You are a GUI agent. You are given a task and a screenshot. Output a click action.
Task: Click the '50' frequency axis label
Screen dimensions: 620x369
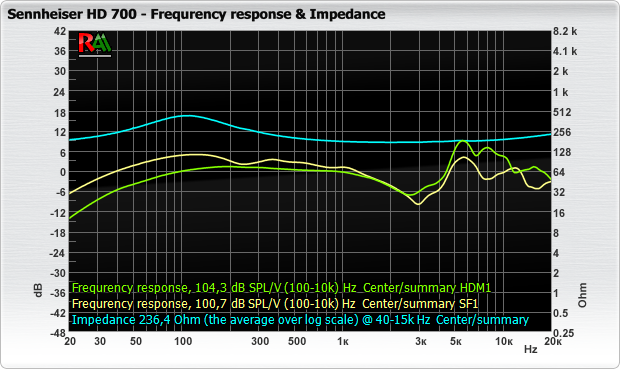(x=136, y=341)
